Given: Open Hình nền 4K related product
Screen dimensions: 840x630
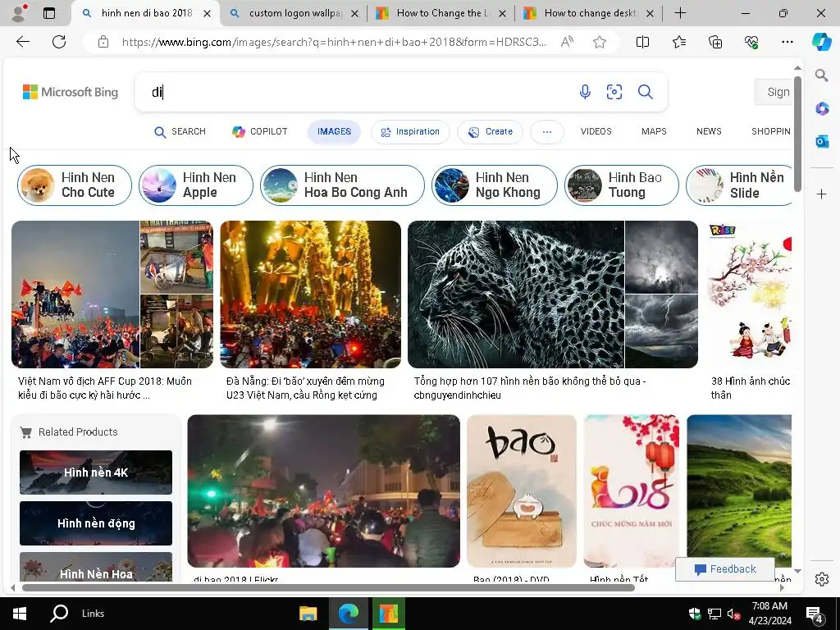Looking at the screenshot, I should tap(96, 472).
